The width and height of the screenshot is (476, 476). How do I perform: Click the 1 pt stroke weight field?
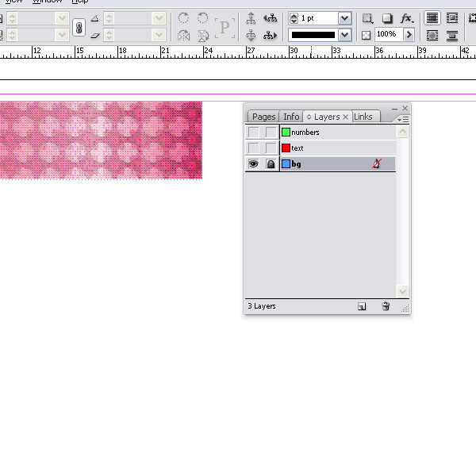tap(319, 18)
